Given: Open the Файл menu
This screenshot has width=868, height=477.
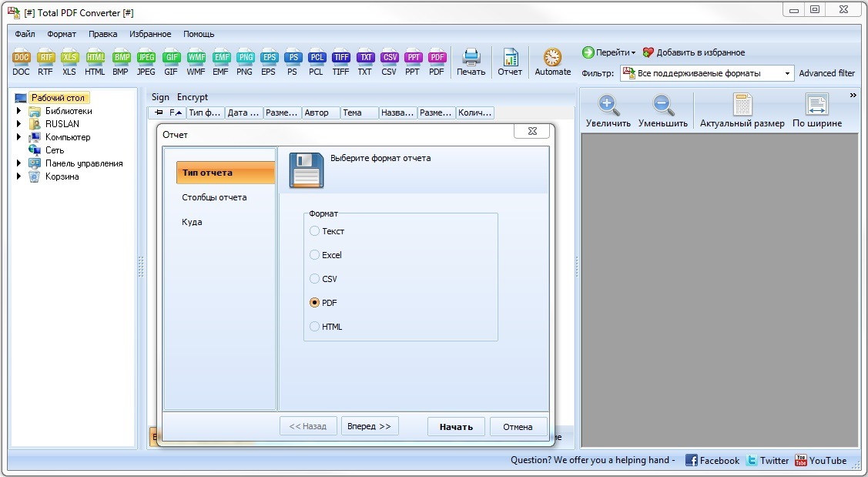Looking at the screenshot, I should point(25,34).
